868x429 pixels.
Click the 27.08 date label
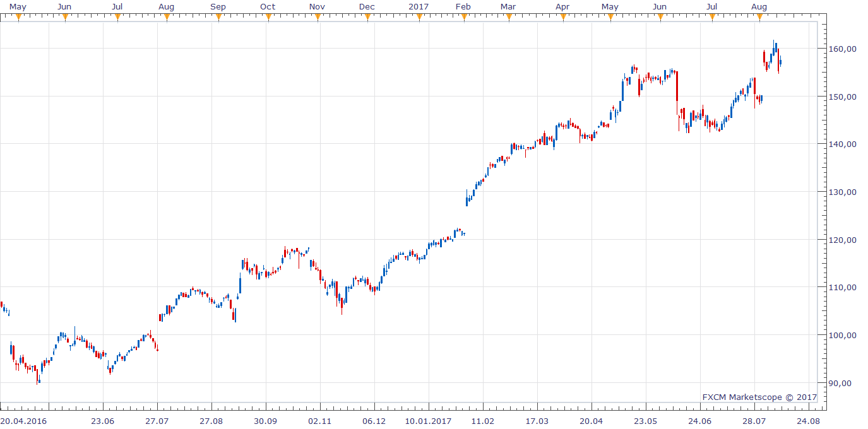(211, 421)
